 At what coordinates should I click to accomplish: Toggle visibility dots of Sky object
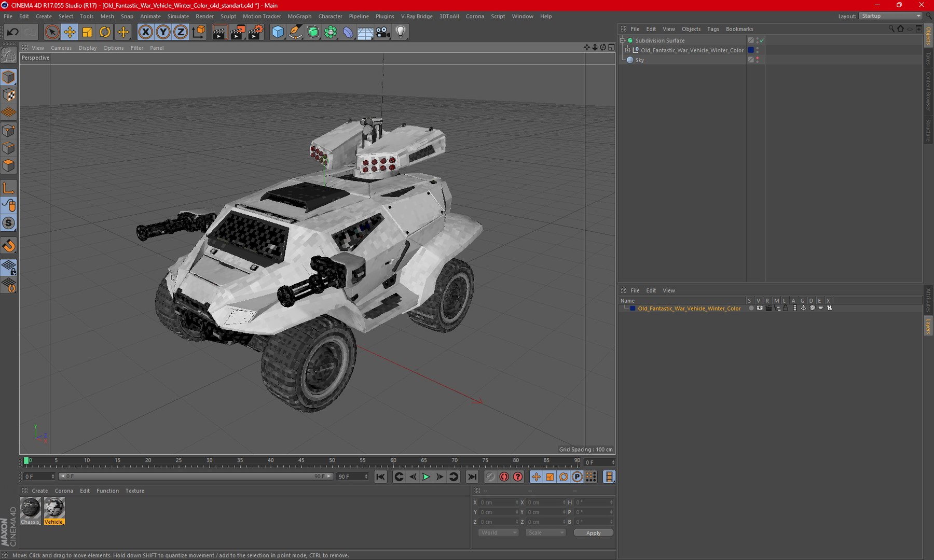coord(758,60)
